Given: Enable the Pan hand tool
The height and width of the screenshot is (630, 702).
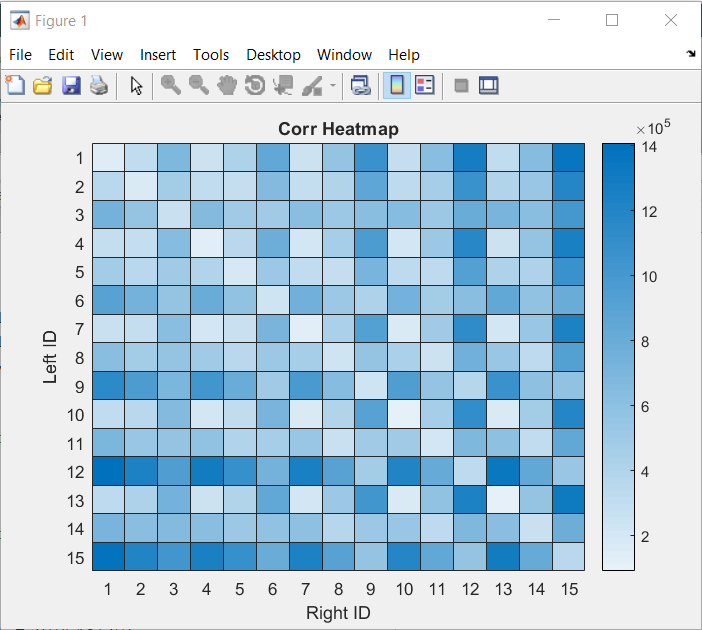Looking at the screenshot, I should pyautogui.click(x=227, y=85).
